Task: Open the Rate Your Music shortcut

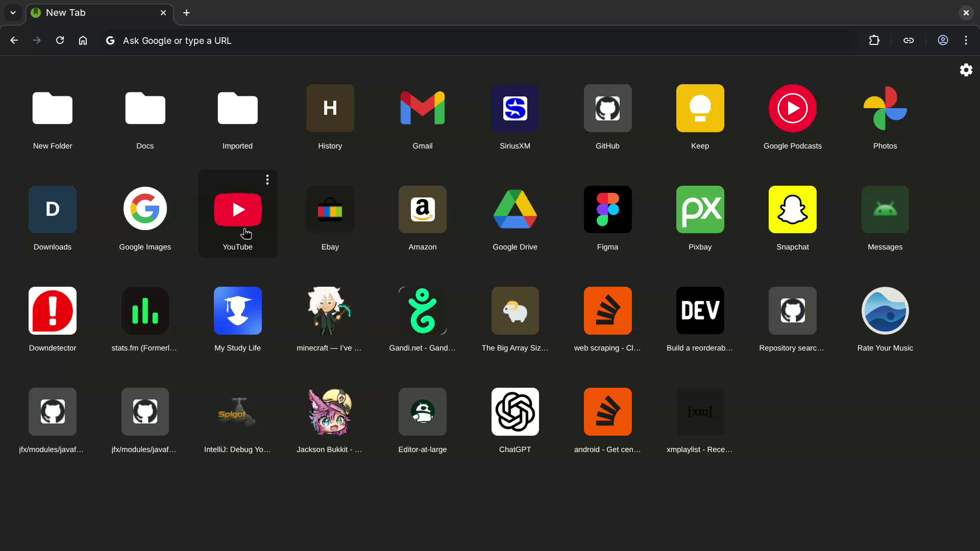Action: tap(885, 311)
